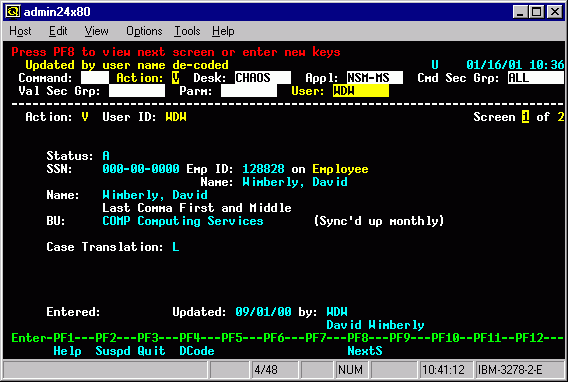Open the Help menu
This screenshot has width=568, height=382.
(x=223, y=31)
